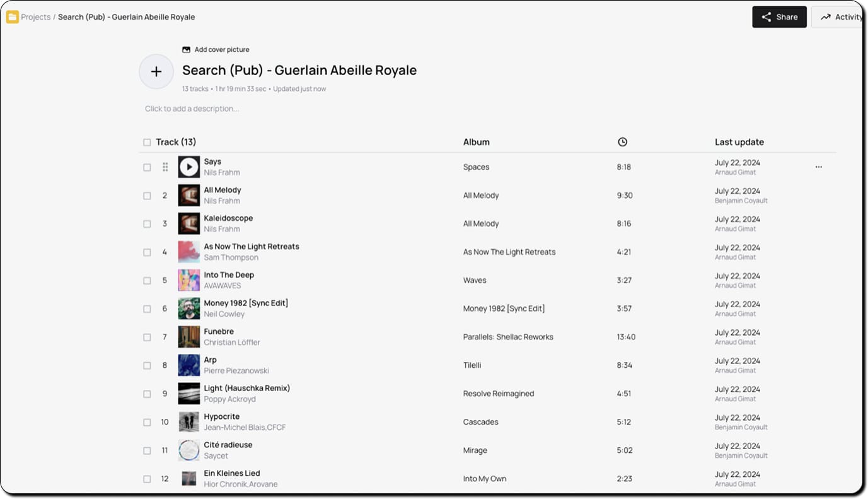The width and height of the screenshot is (868, 499).
Task: Click the Projects breadcrumb link
Action: (x=36, y=16)
